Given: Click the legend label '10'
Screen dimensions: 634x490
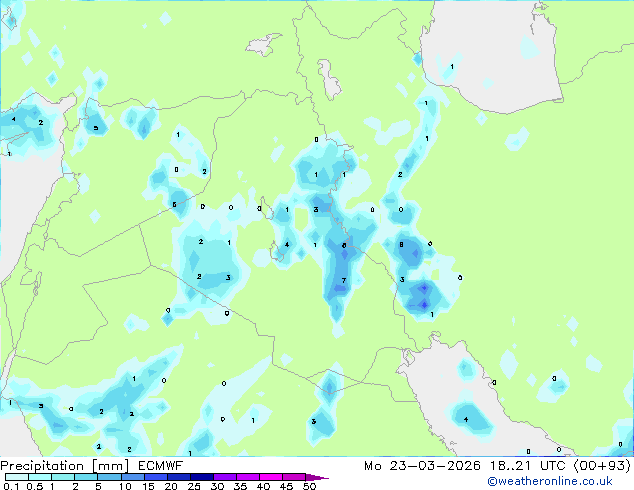Looking at the screenshot, I should pos(125,486).
